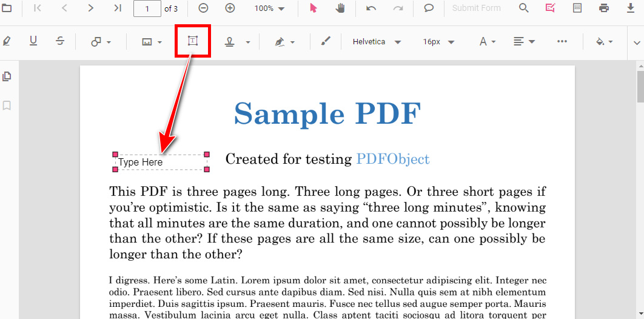Download the PDF file
Image resolution: width=644 pixels, height=319 pixels.
pyautogui.click(x=630, y=8)
